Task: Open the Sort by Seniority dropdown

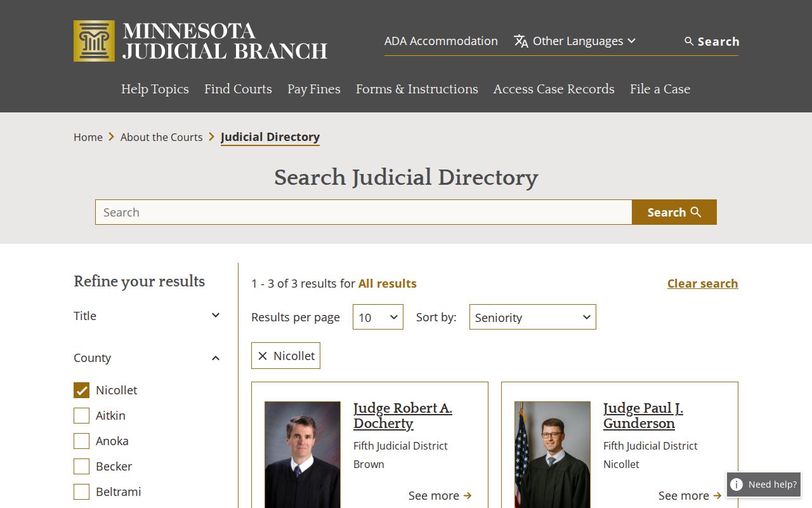Action: coord(533,317)
